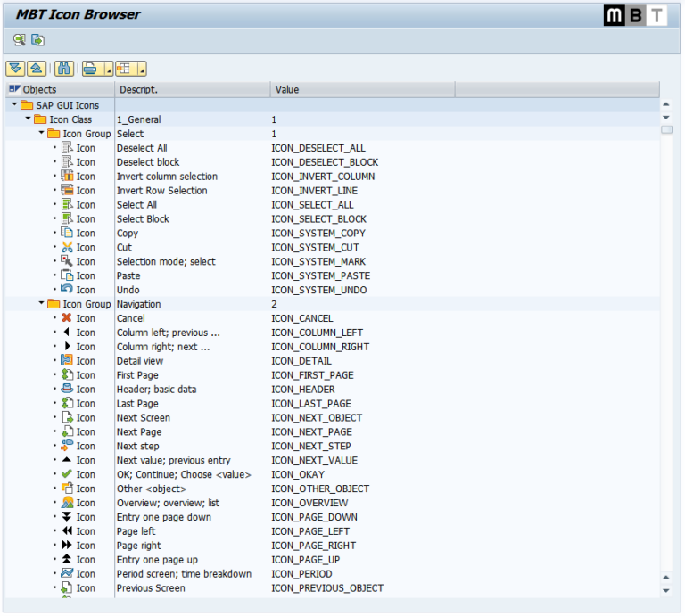Collapse the SAP GUI Icons root folder
This screenshot has height=616, width=685.
[14, 105]
